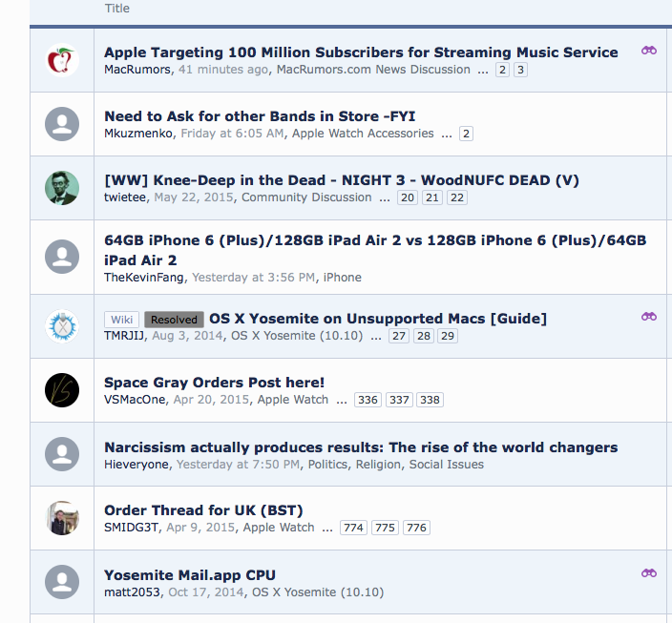Click the Wiki prefix tag

tap(122, 320)
